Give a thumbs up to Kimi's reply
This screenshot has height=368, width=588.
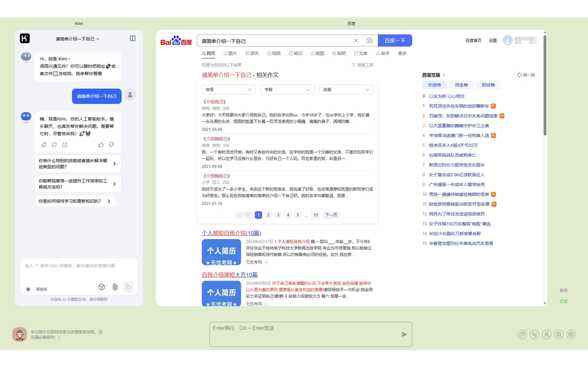(101, 144)
